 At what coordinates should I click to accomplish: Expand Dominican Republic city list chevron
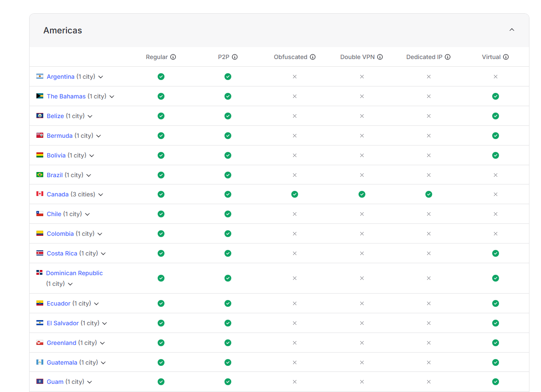[x=70, y=284]
